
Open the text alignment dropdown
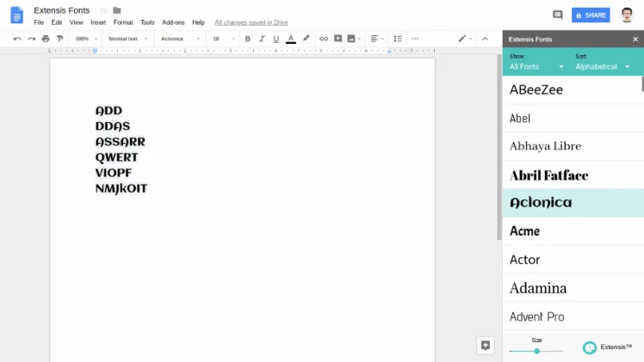(x=377, y=39)
